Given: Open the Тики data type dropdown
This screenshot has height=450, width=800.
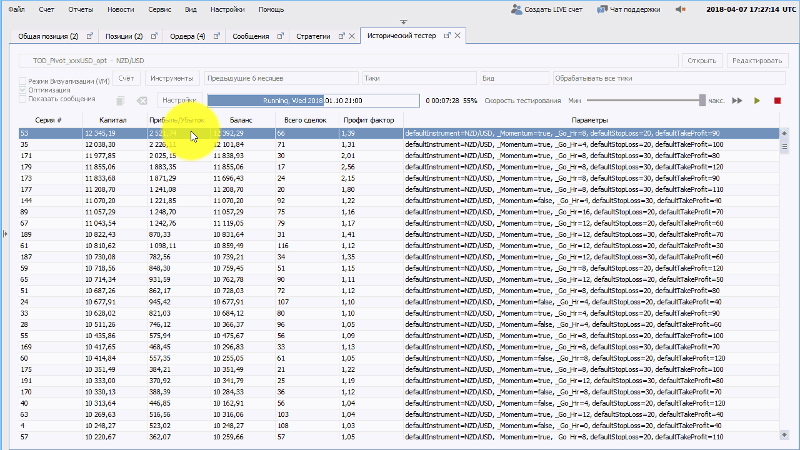Looking at the screenshot, I should coord(419,79).
